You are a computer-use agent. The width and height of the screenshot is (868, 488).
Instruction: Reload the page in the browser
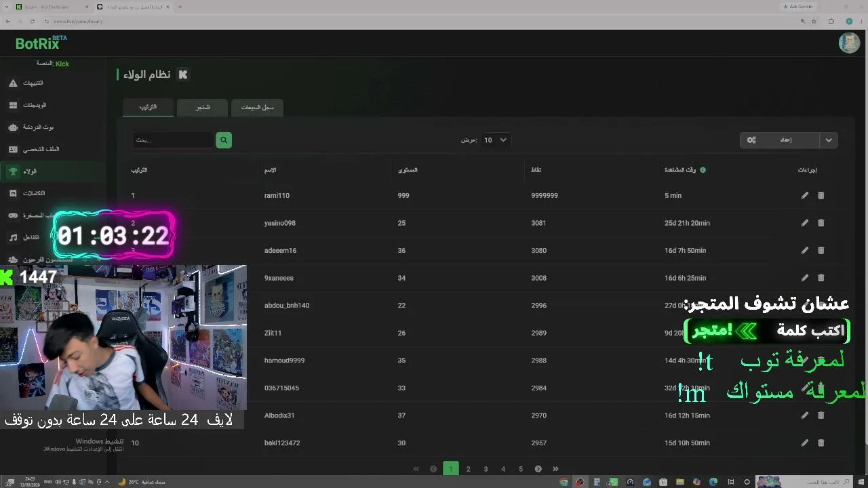[x=32, y=21]
